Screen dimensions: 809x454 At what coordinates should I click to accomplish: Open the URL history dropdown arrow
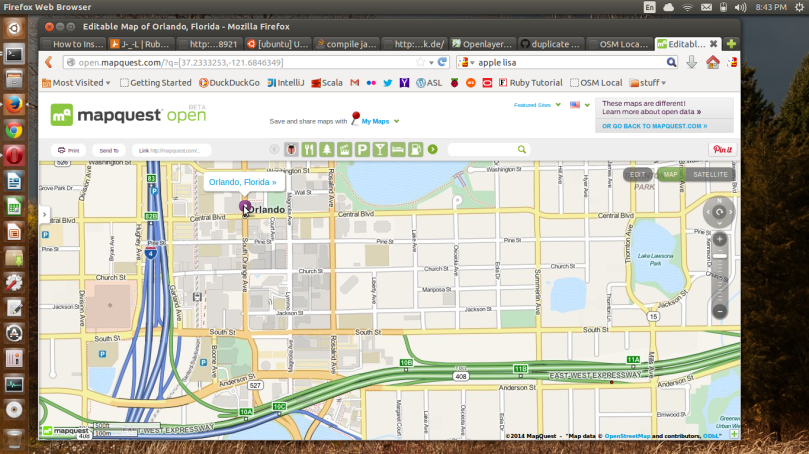(431, 62)
